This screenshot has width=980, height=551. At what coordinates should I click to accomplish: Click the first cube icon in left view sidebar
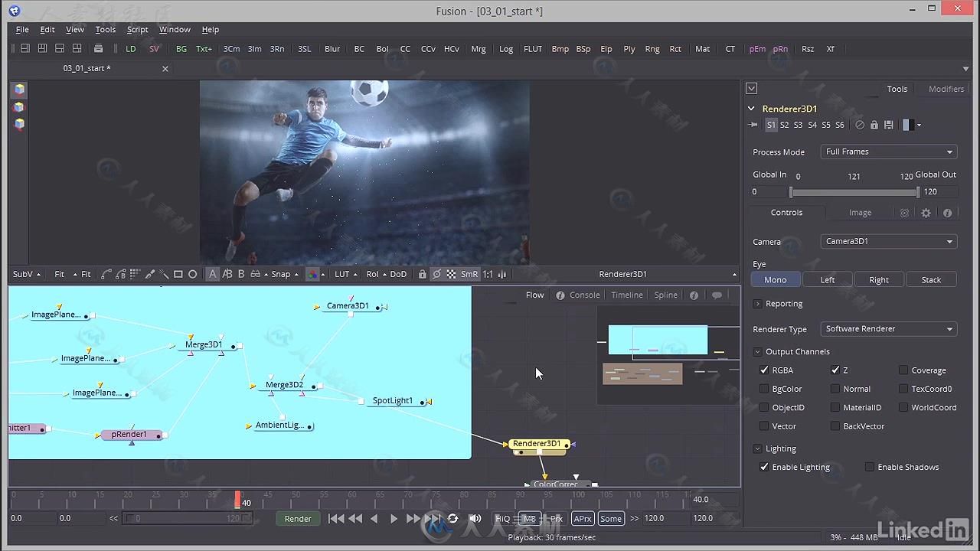click(x=19, y=89)
